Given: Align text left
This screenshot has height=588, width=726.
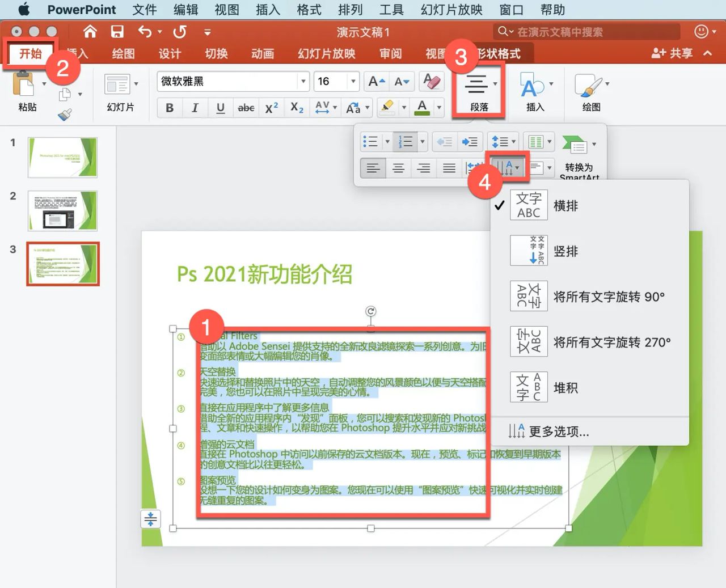Looking at the screenshot, I should coord(373,168).
